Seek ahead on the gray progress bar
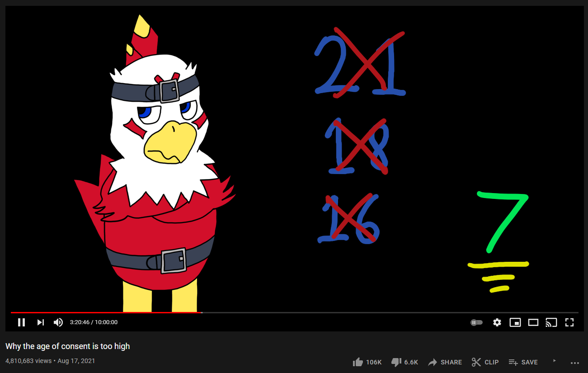Image resolution: width=588 pixels, height=373 pixels. coord(390,312)
